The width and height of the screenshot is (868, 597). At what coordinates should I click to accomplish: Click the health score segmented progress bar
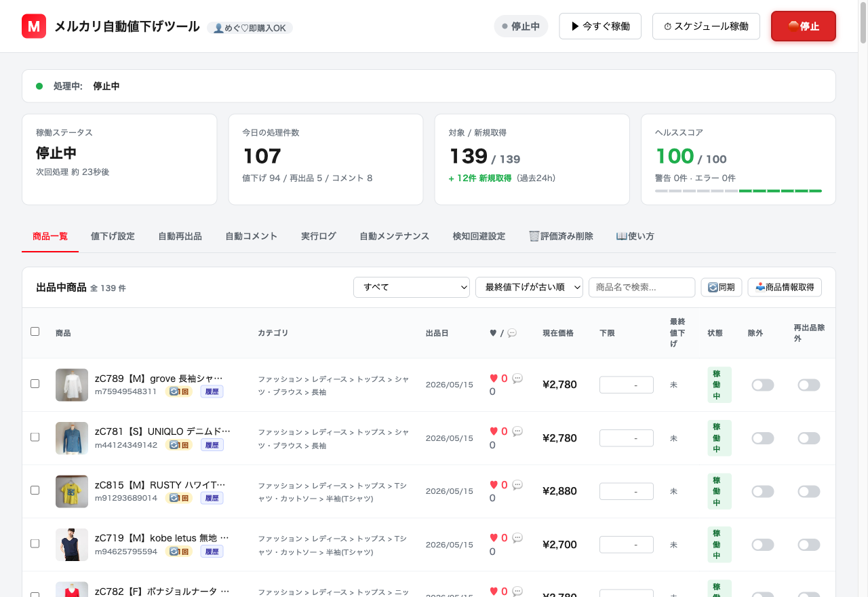[x=738, y=191]
